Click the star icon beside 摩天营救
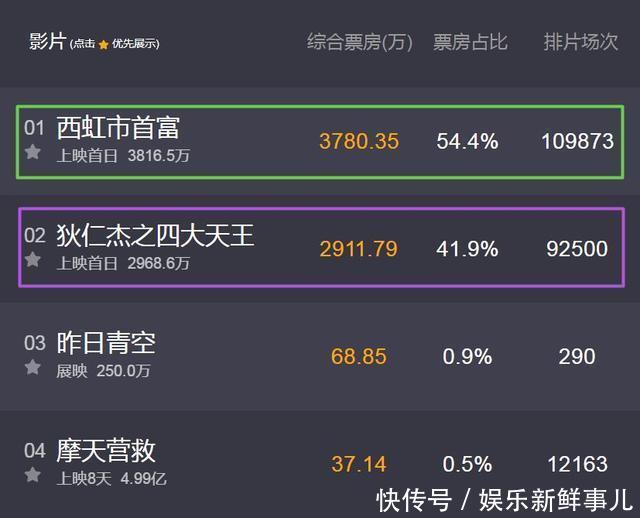640x518 pixels. (33, 475)
